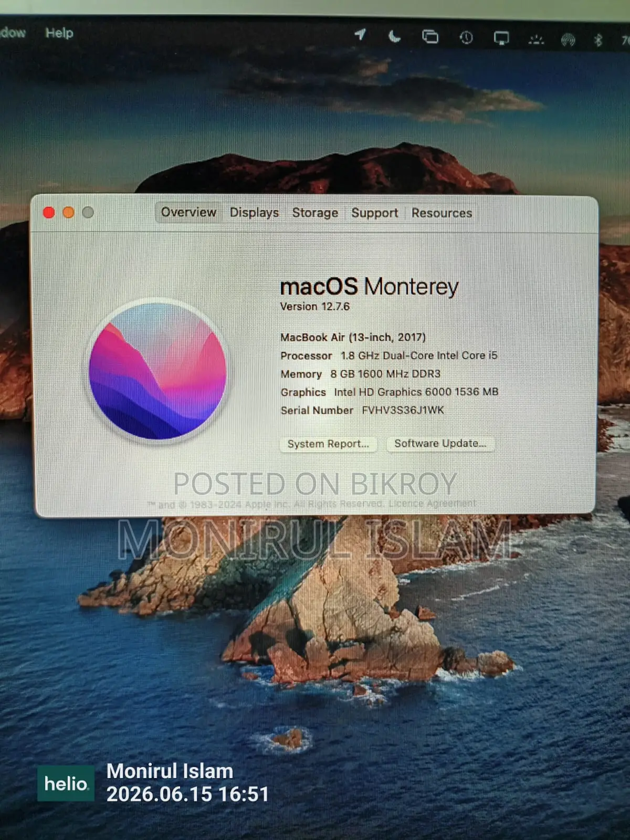Switch to the Resources tab
This screenshot has width=630, height=840.
tap(442, 213)
